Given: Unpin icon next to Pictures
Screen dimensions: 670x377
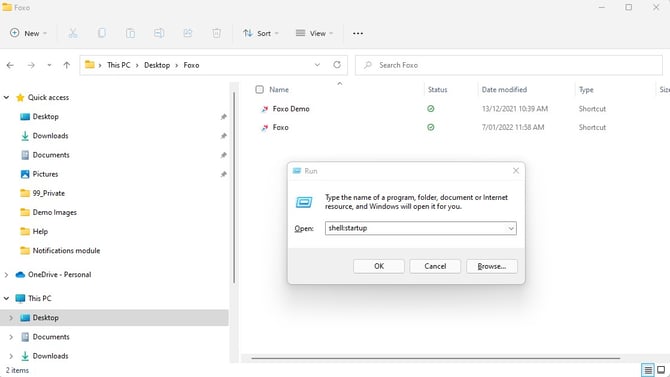Looking at the screenshot, I should point(223,174).
